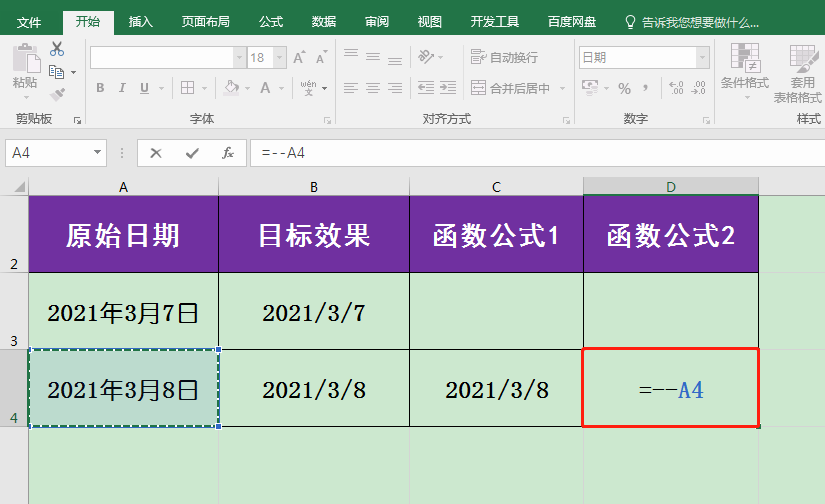825x504 pixels.
Task: Increase font size with large A icon
Action: 299,57
